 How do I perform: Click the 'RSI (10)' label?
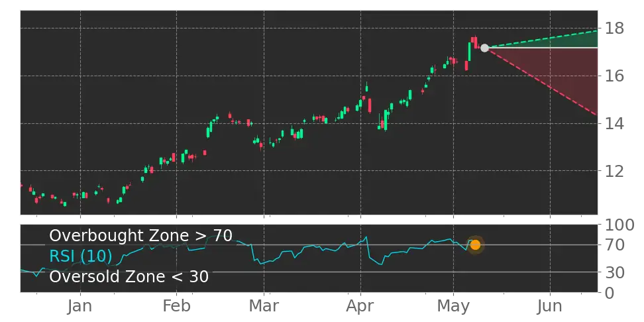81,256
